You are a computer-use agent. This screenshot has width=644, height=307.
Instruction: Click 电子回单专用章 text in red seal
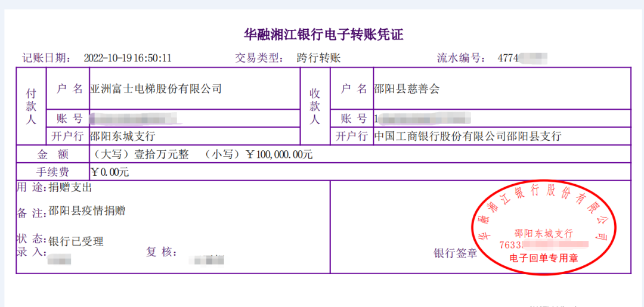[x=544, y=258]
